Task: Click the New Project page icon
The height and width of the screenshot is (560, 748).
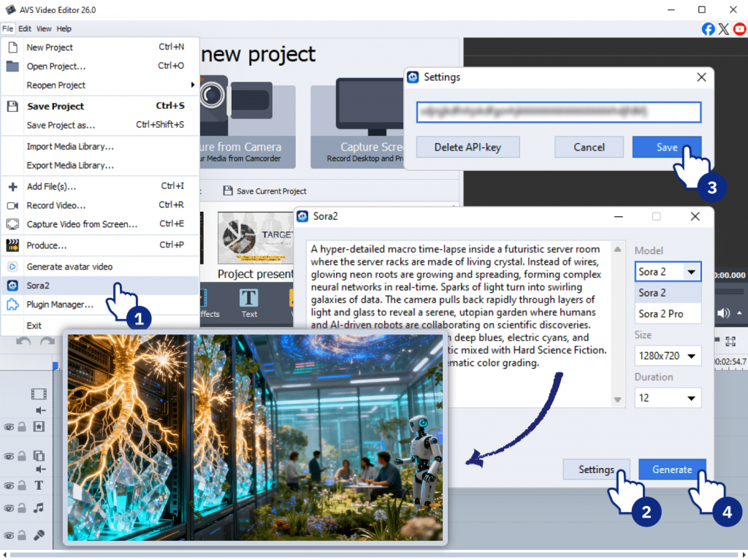Action: tap(13, 47)
